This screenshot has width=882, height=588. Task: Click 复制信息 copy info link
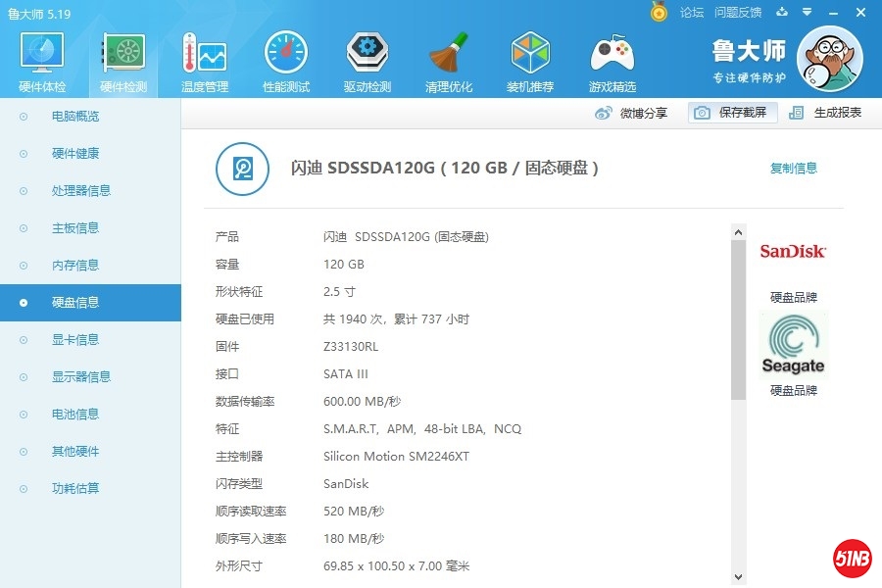pyautogui.click(x=793, y=168)
